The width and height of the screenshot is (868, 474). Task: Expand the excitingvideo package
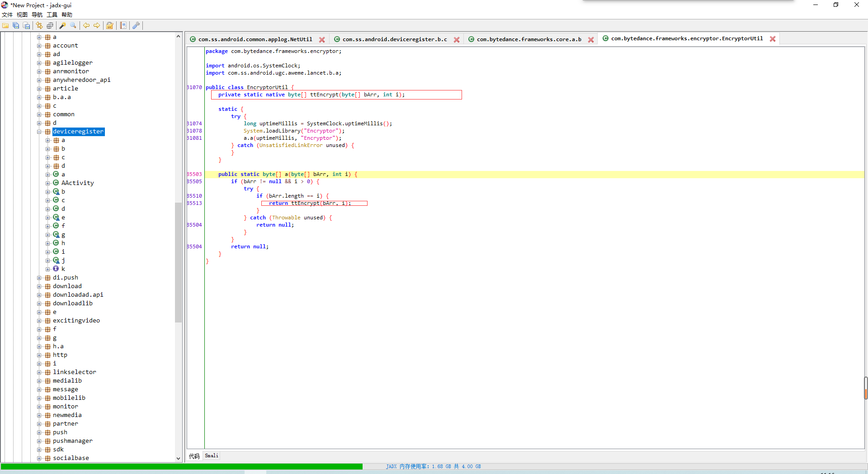pyautogui.click(x=39, y=321)
